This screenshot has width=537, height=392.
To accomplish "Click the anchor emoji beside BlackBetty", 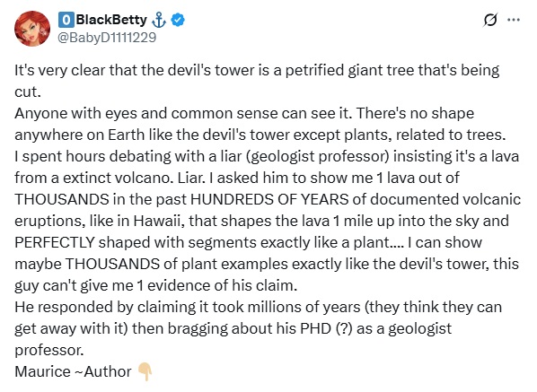I will pos(159,20).
